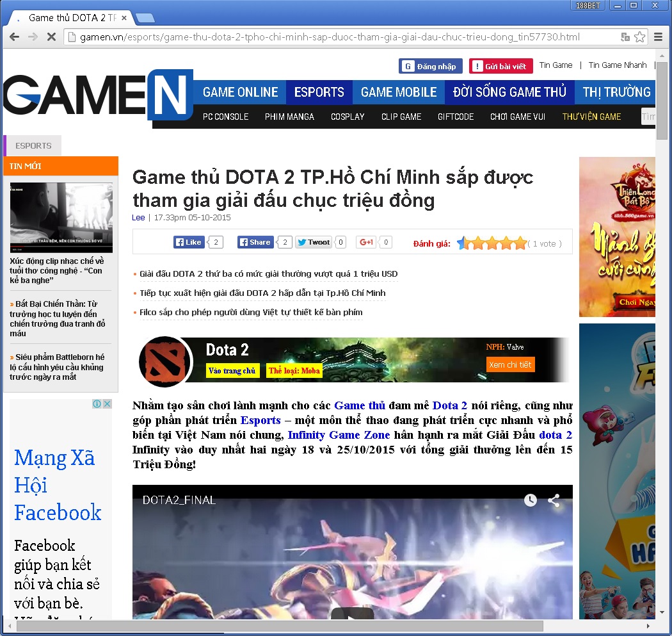Click the 188BET title bar button
672x636 pixels.
pos(588,5)
